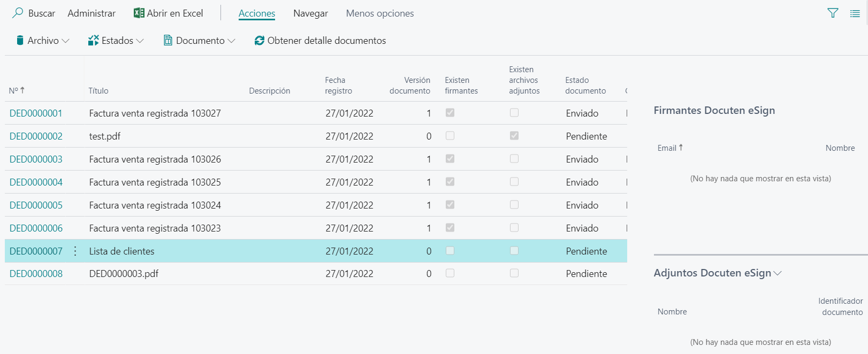Click the Descripción column header
This screenshot has width=868, height=354.
(x=269, y=91)
